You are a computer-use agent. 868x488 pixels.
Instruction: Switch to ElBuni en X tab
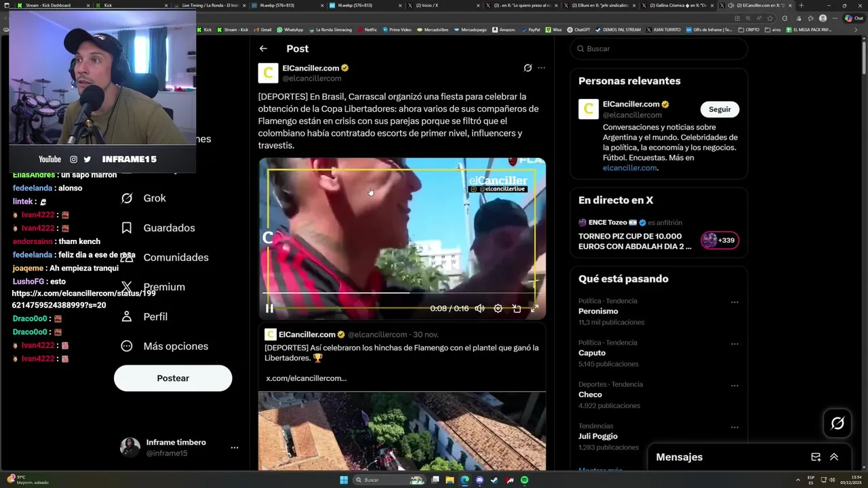pos(601,5)
